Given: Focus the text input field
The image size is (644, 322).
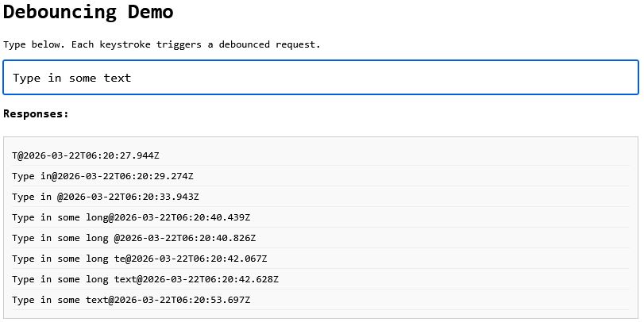Looking at the screenshot, I should click(321, 78).
